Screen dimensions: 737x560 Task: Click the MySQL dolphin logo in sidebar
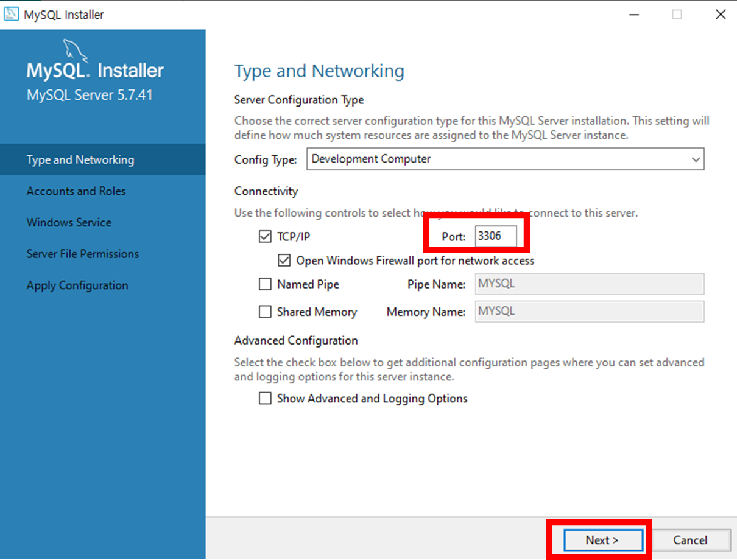pos(76,50)
